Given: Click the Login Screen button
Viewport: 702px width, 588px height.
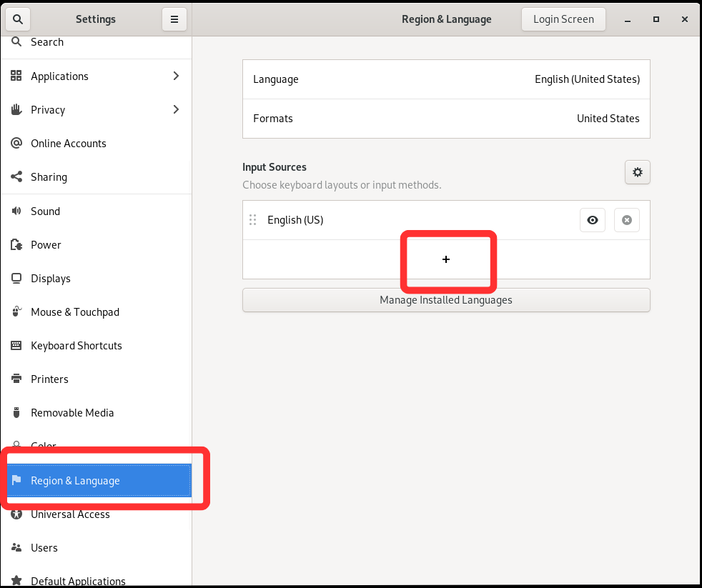Looking at the screenshot, I should pyautogui.click(x=563, y=19).
